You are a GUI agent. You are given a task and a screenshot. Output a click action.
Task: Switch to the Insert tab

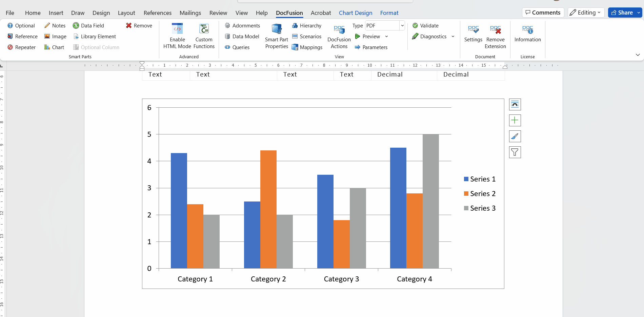point(56,13)
